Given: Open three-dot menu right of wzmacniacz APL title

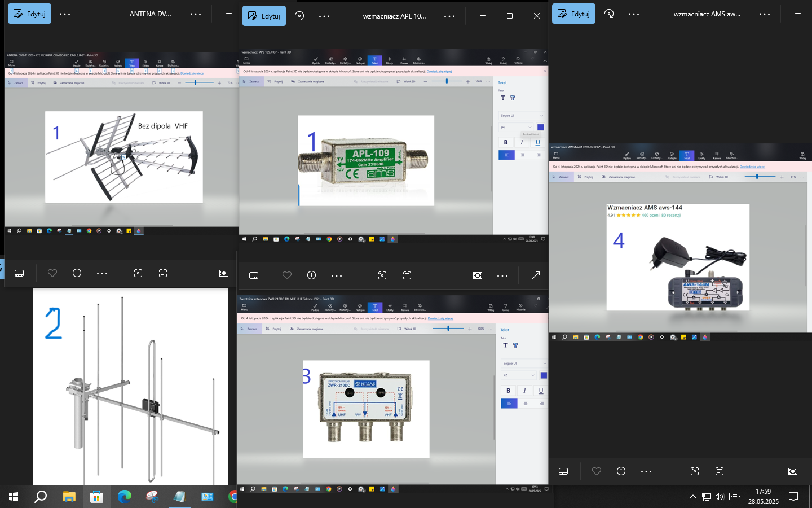Looking at the screenshot, I should click(x=449, y=16).
